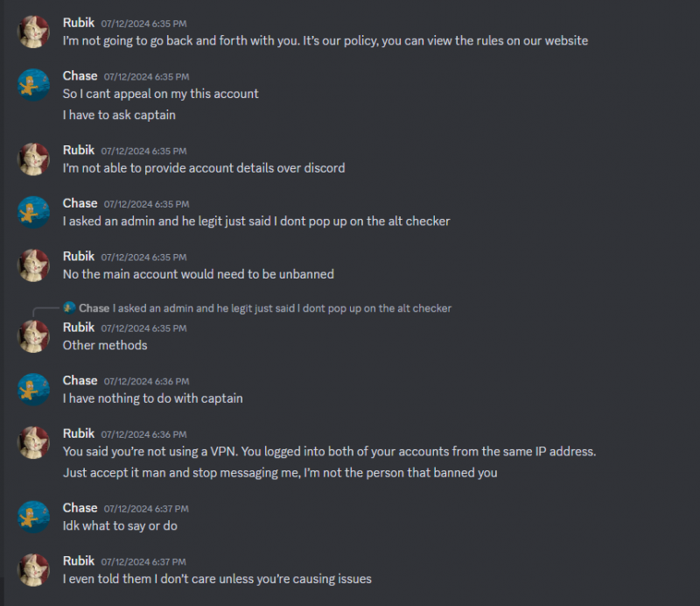Select the message 'Just accept it man'
This screenshot has height=606, width=700.
280,473
